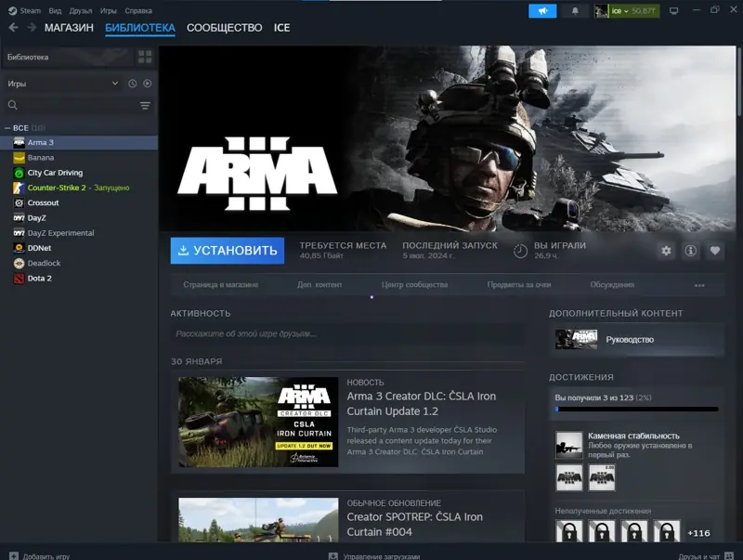
Task: Open the announcements megaphone button
Action: (x=542, y=11)
